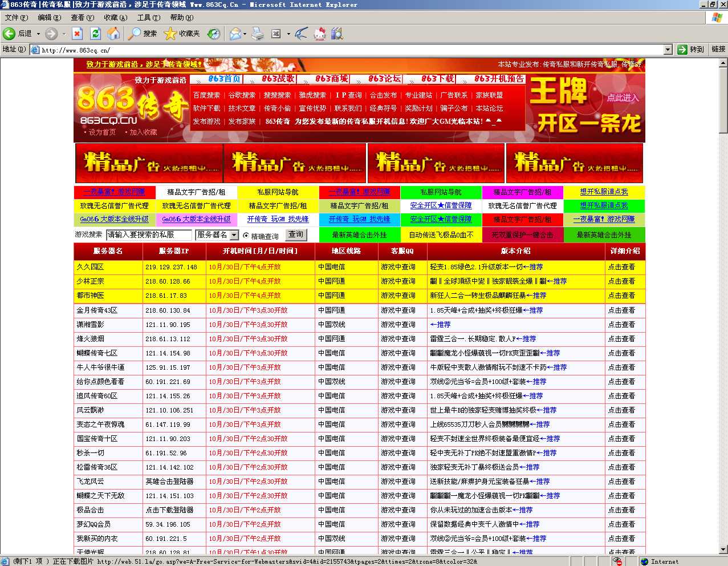
Task: Open the 久久四区 server link
Action: click(x=91, y=266)
